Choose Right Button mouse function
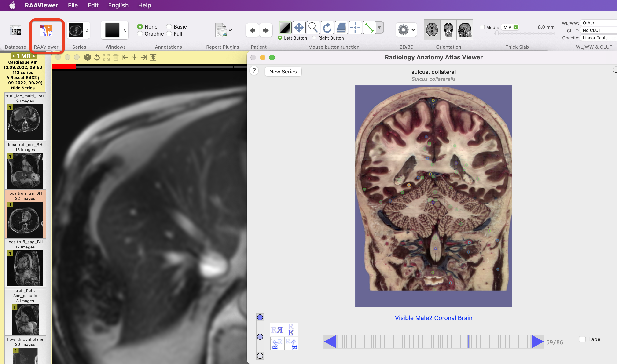617x364 pixels. [x=314, y=38]
